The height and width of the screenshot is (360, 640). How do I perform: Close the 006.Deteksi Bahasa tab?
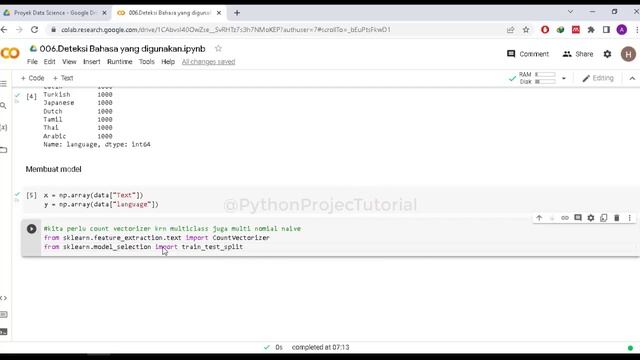(x=219, y=13)
